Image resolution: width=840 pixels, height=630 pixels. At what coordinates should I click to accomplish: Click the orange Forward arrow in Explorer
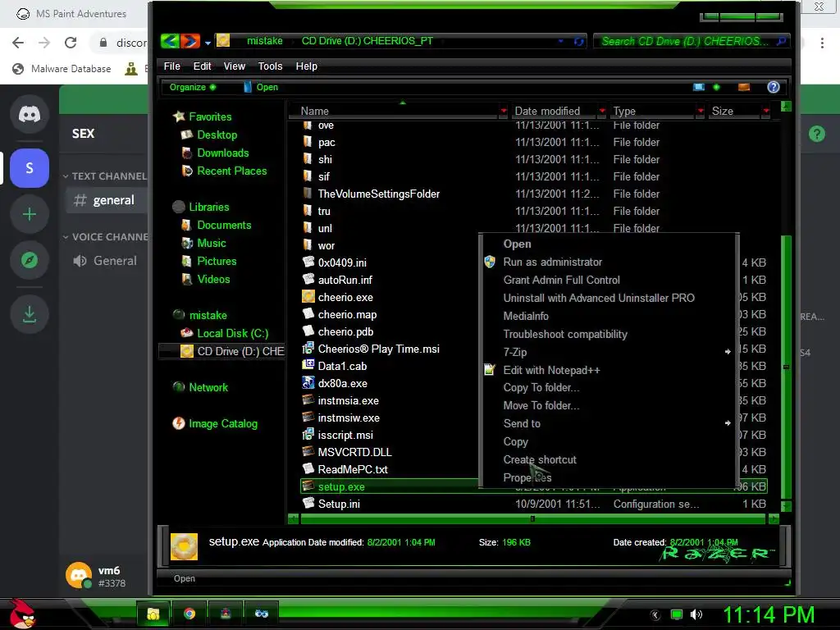point(189,41)
